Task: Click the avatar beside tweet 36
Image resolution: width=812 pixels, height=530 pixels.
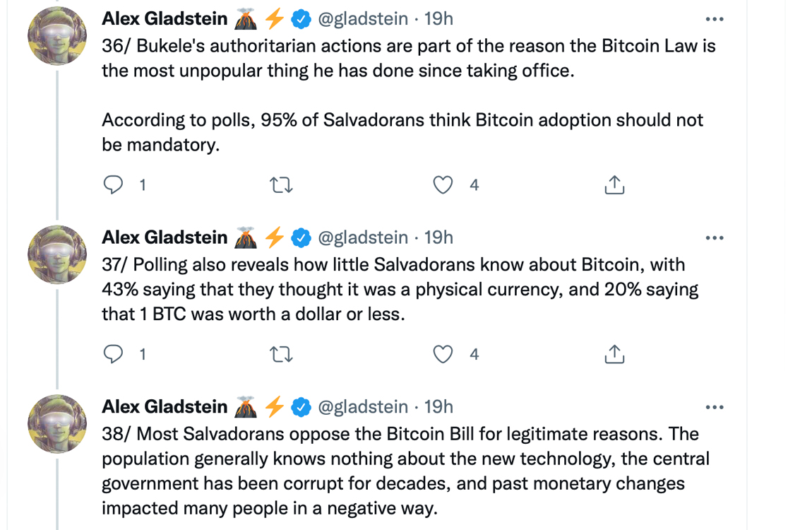Action: (57, 36)
